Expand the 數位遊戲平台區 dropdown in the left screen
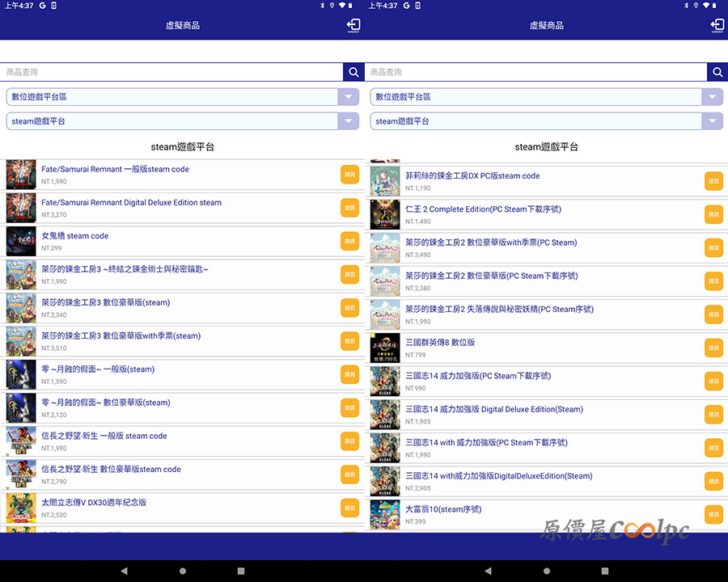This screenshot has height=582, width=728. (348, 97)
